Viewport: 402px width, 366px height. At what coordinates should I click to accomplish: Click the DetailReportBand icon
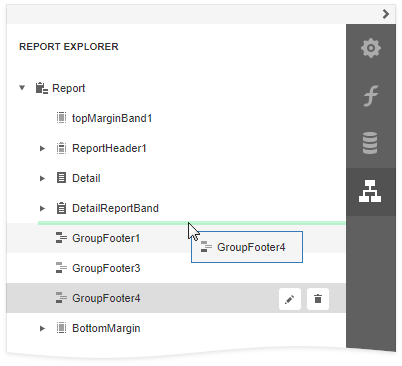61,208
